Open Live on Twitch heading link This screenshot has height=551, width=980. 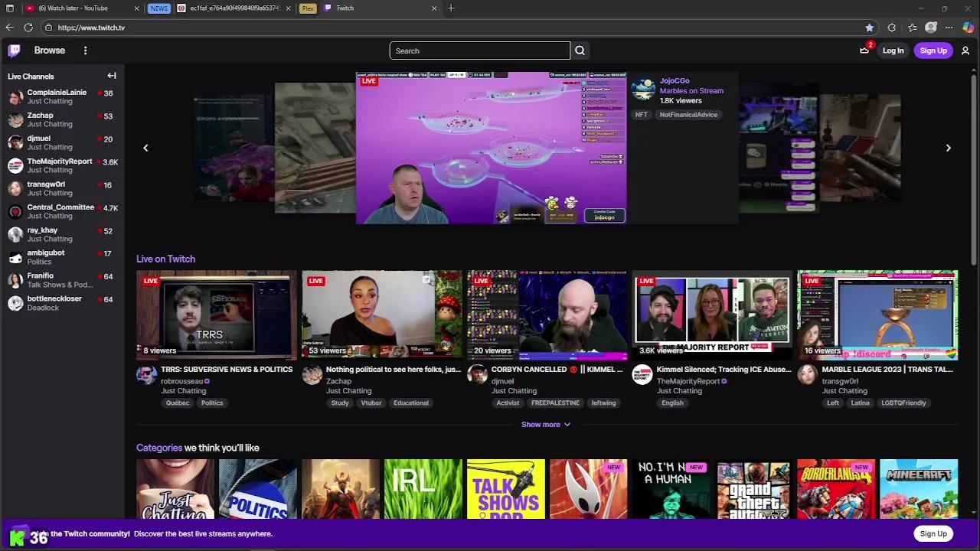[x=165, y=259]
